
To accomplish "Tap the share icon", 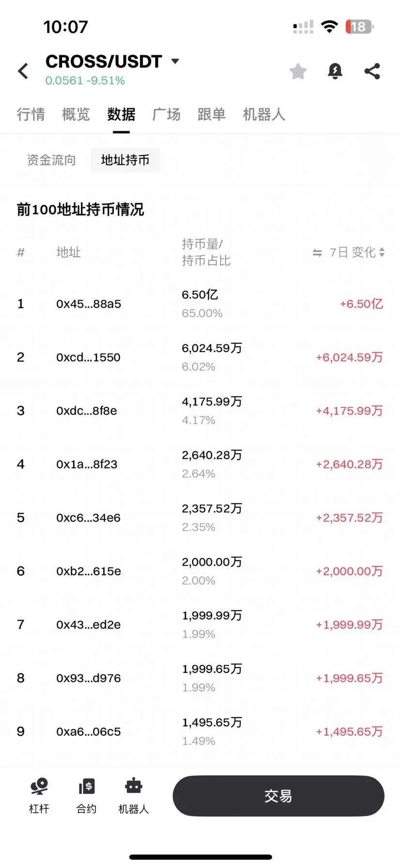I will [372, 71].
